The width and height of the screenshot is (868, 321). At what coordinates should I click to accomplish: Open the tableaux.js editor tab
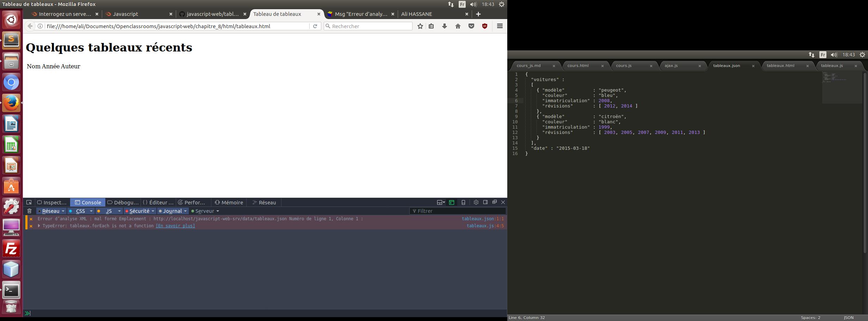pyautogui.click(x=832, y=66)
